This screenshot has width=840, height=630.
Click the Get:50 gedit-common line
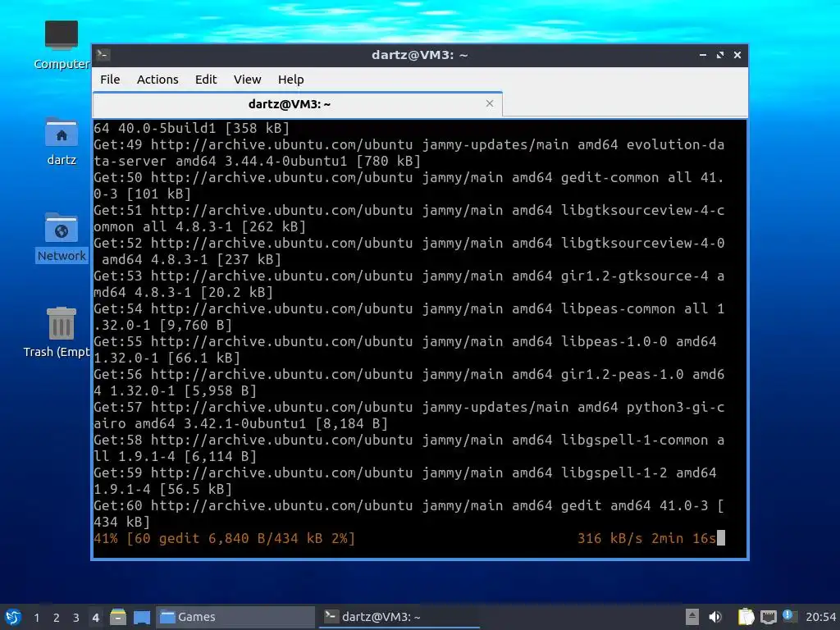(409, 185)
